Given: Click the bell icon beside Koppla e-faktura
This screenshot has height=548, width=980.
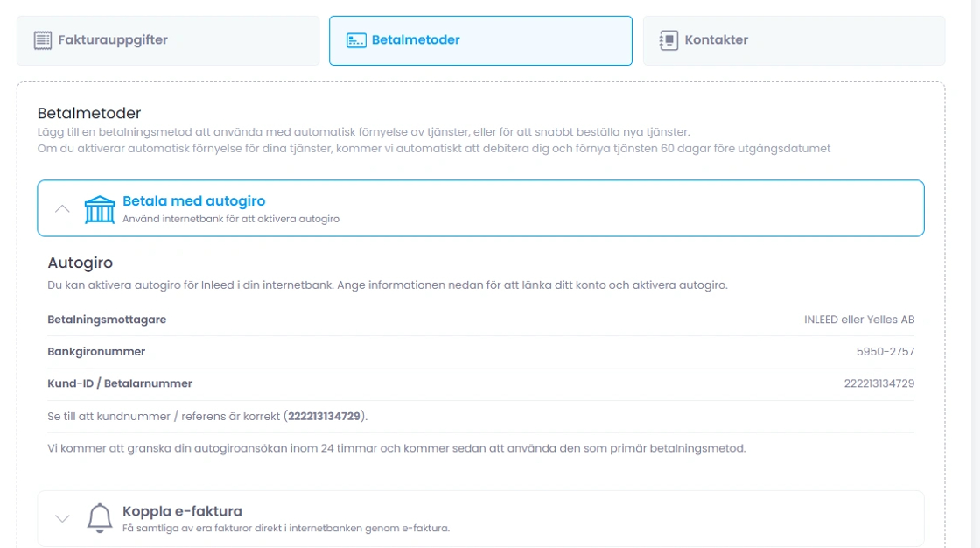Looking at the screenshot, I should point(100,518).
